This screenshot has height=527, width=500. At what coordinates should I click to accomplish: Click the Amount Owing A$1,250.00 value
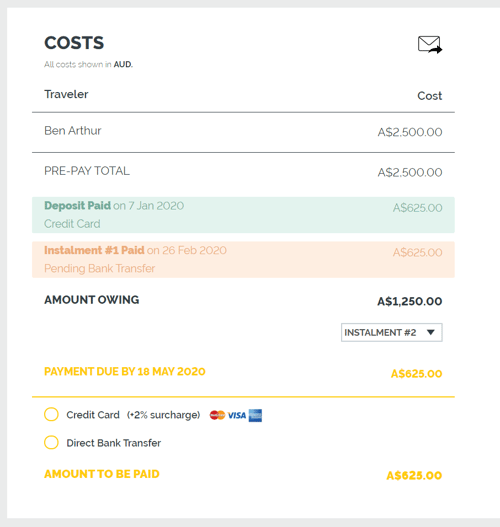pyautogui.click(x=410, y=301)
